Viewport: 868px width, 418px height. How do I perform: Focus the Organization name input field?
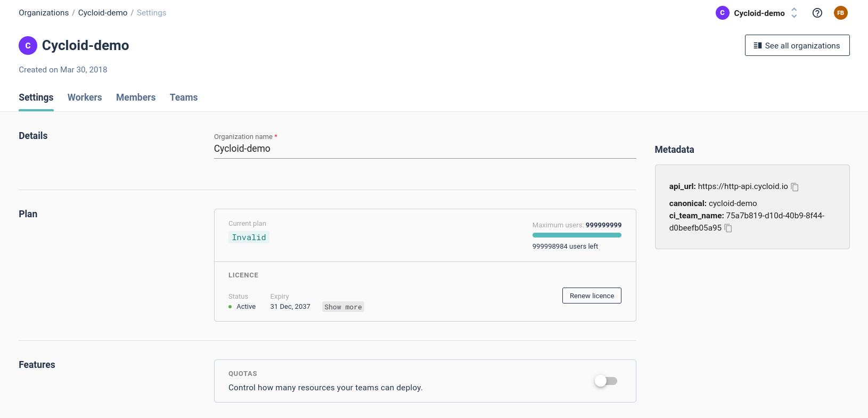click(x=424, y=149)
